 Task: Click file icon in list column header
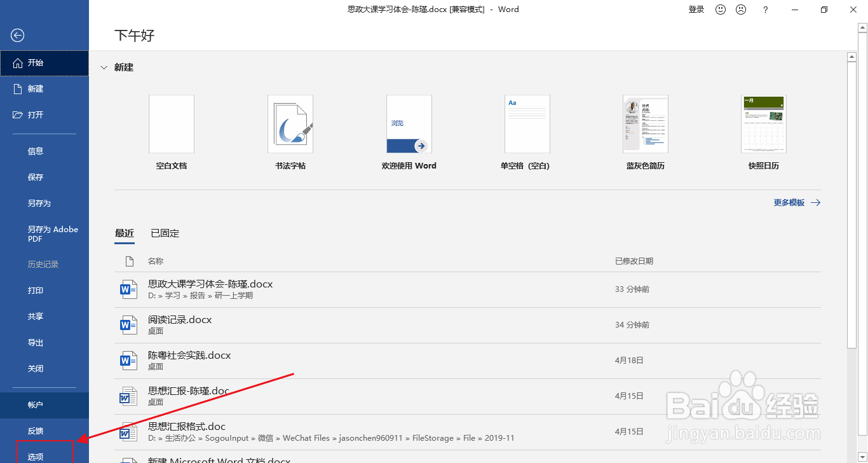click(129, 261)
